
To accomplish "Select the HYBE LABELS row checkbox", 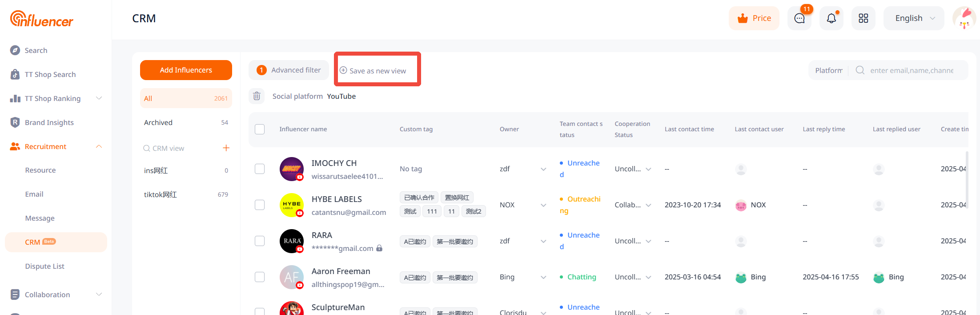I will [260, 205].
